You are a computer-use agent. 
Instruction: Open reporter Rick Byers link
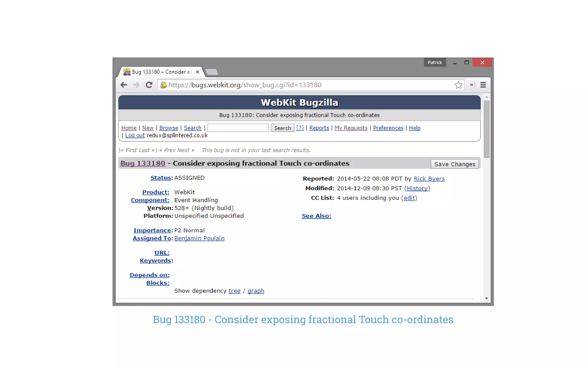point(429,179)
